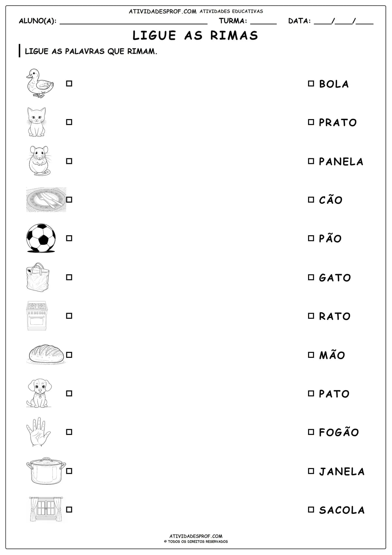Select the soccer ball image

(x=41, y=238)
